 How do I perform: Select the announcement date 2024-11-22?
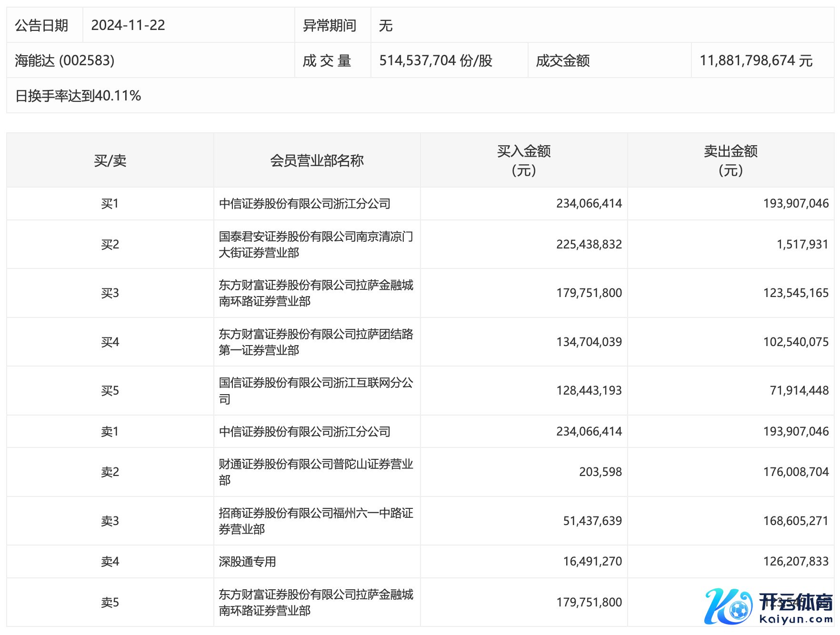(x=128, y=25)
